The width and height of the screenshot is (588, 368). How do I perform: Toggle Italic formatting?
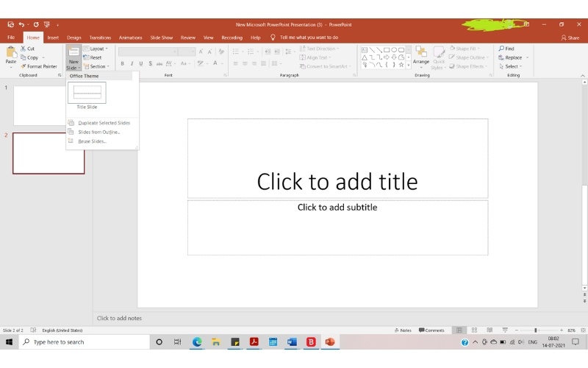point(132,63)
